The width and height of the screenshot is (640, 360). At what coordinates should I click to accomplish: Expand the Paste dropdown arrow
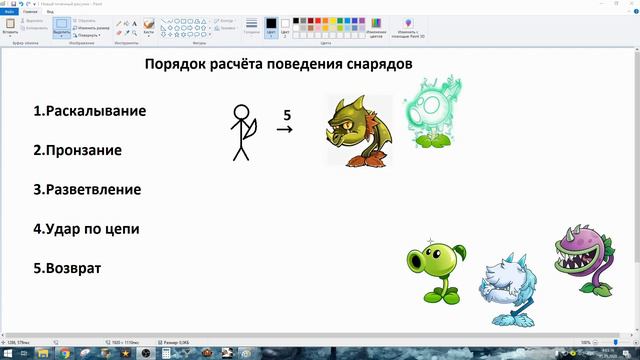tap(10, 36)
